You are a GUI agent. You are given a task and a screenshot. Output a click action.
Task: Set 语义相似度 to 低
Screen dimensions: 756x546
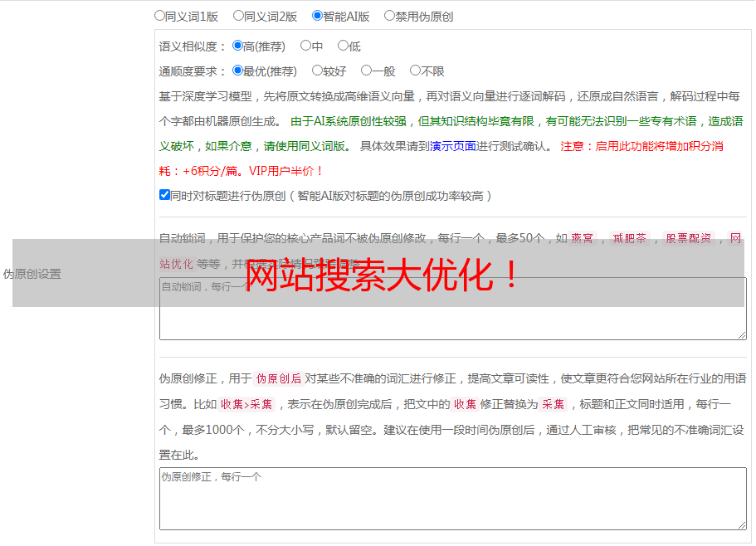pos(343,46)
